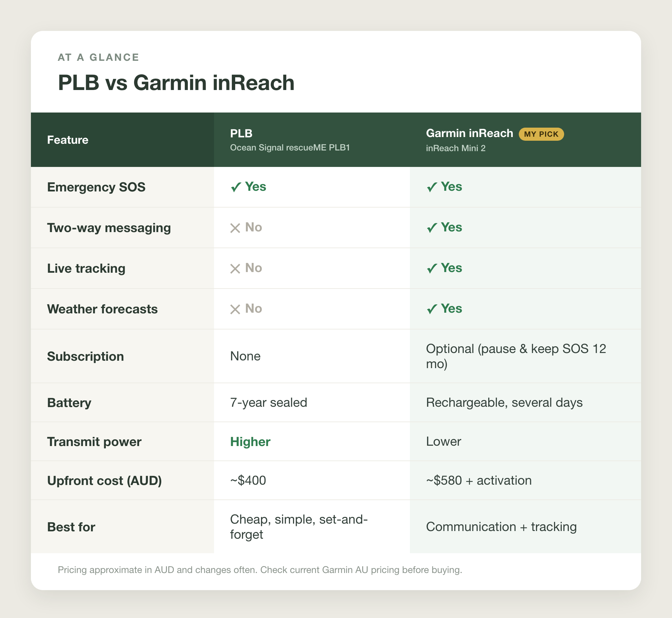Click the 'PLB vs Garmin inReach' main title
This screenshot has height=618, width=672.
[176, 83]
